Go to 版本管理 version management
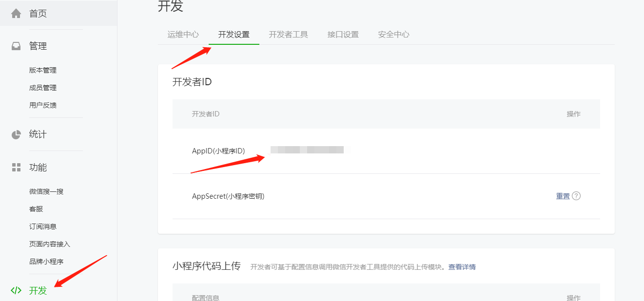644x301 pixels. 42,70
